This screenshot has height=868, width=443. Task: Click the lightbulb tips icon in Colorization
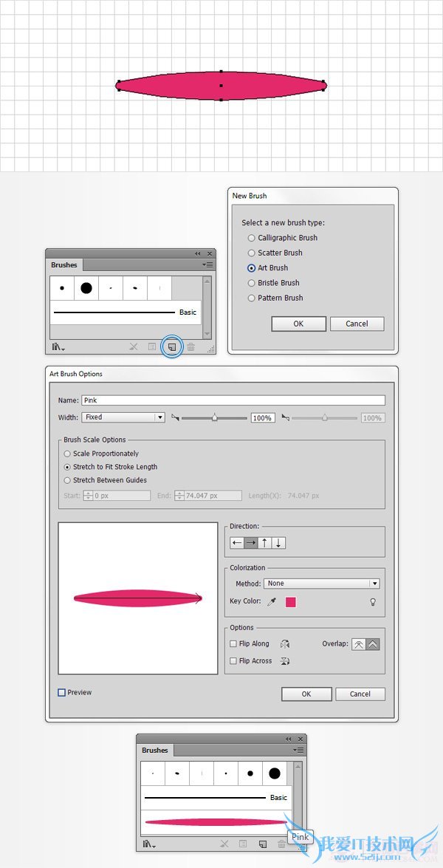[374, 602]
